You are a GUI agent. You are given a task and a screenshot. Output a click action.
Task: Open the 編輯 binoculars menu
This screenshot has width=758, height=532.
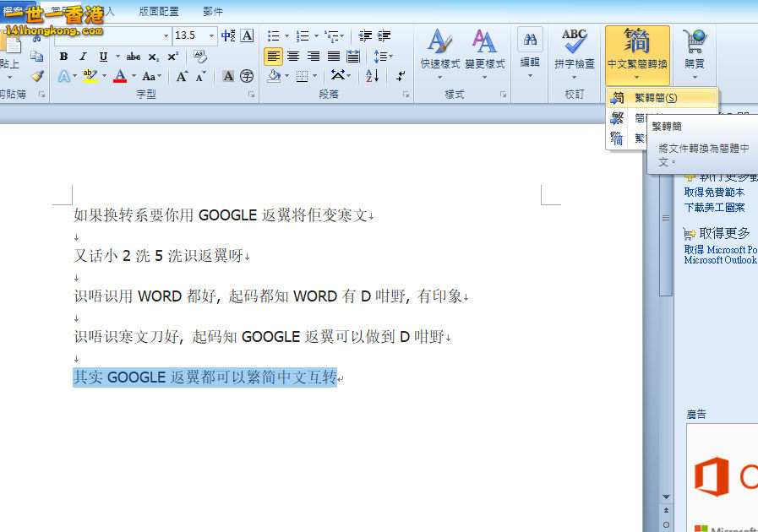530,54
